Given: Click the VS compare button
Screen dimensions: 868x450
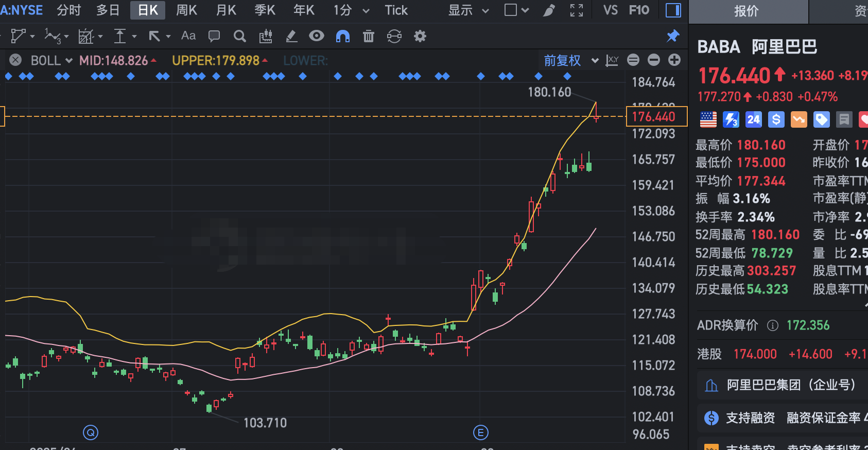Looking at the screenshot, I should [x=611, y=10].
